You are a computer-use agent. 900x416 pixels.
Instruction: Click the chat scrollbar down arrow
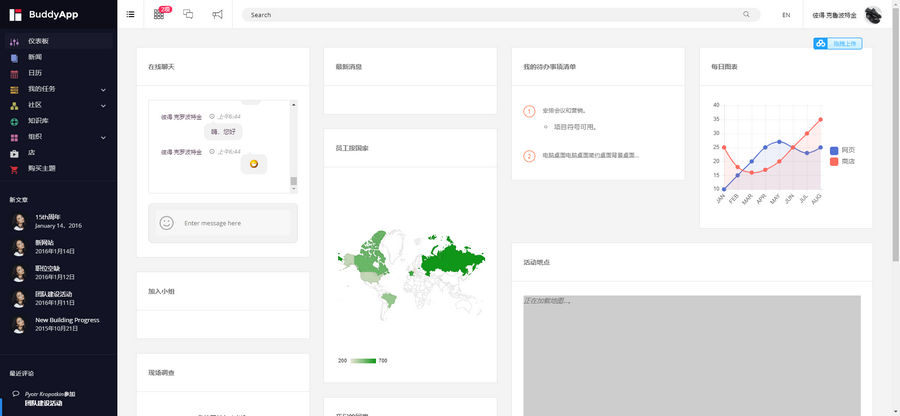tap(294, 189)
